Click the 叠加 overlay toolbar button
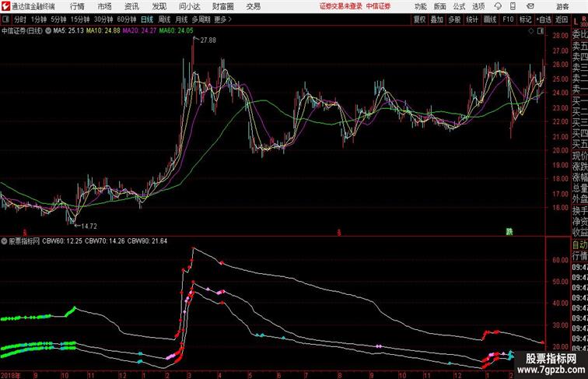 437,19
